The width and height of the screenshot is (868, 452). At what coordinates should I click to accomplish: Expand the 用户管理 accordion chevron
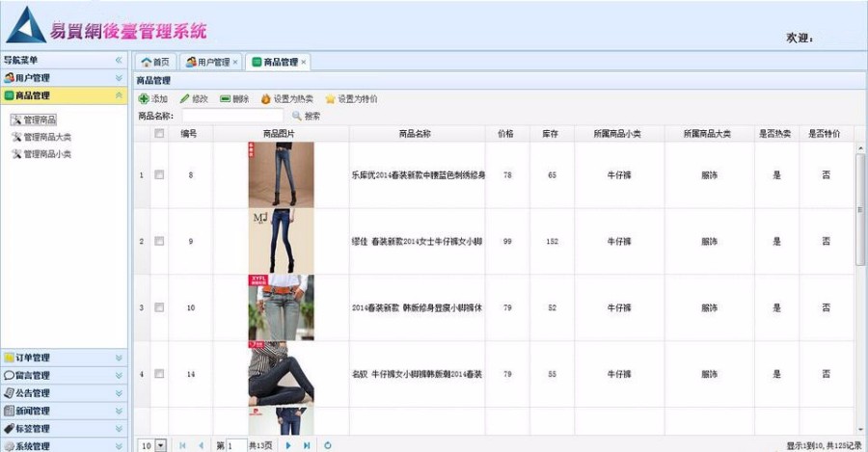pyautogui.click(x=119, y=78)
